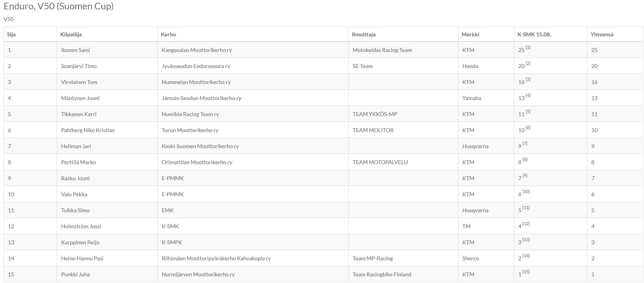Click the 13 points result with [4]

pos(524,97)
